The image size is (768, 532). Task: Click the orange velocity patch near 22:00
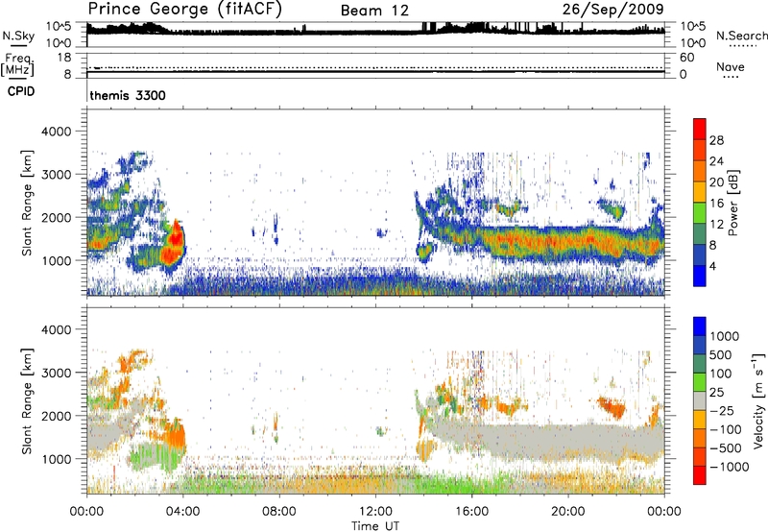612,407
